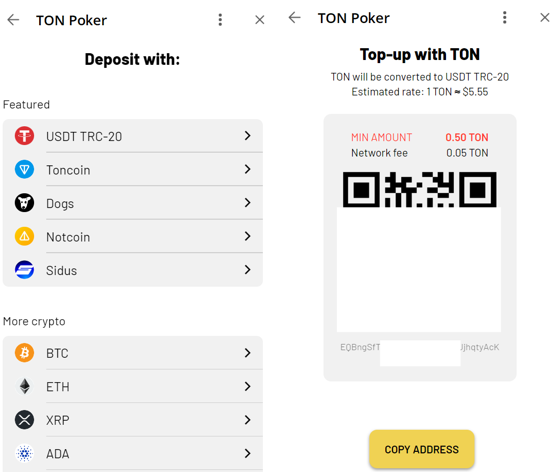Screen dimensions: 557x472
Task: Choose the blue Toncoin icon
Action: click(25, 169)
